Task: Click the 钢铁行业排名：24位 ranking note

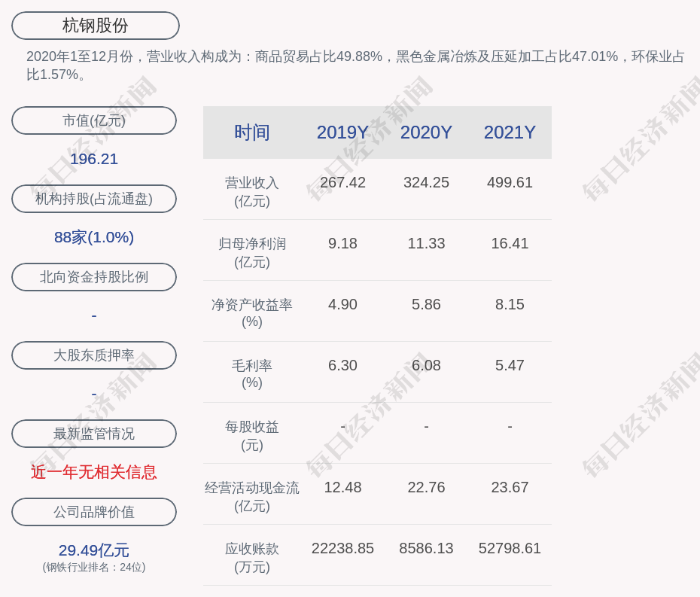Action: [x=94, y=568]
